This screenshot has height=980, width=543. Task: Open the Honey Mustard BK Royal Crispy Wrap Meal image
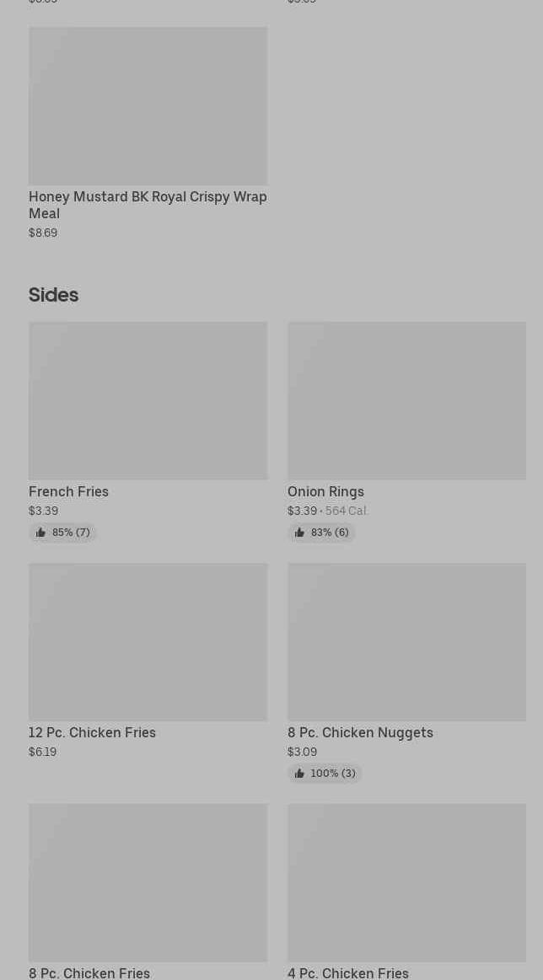click(x=148, y=105)
